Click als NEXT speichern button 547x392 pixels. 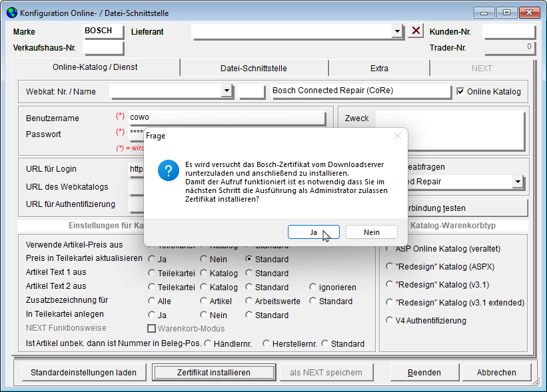326,373
